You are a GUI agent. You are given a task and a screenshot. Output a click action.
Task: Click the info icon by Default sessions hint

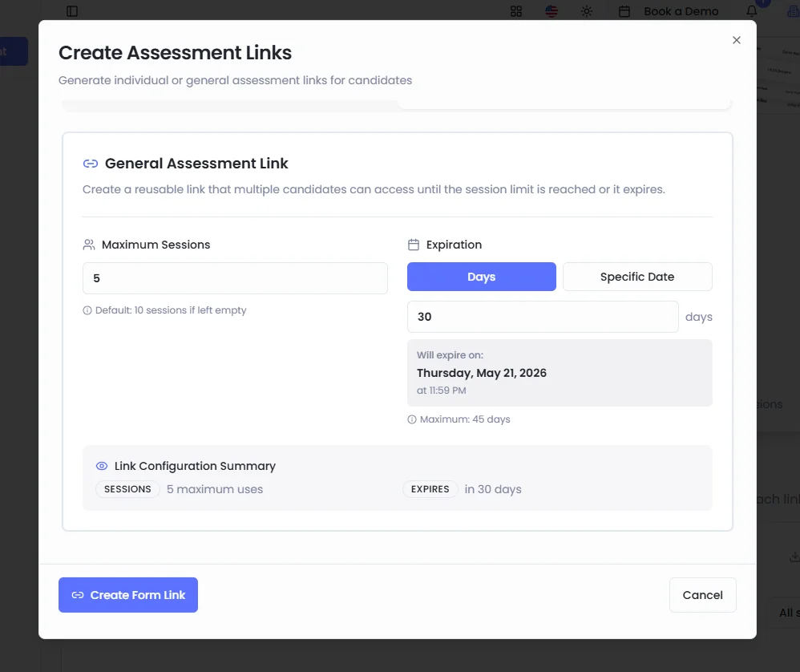pyautogui.click(x=87, y=310)
